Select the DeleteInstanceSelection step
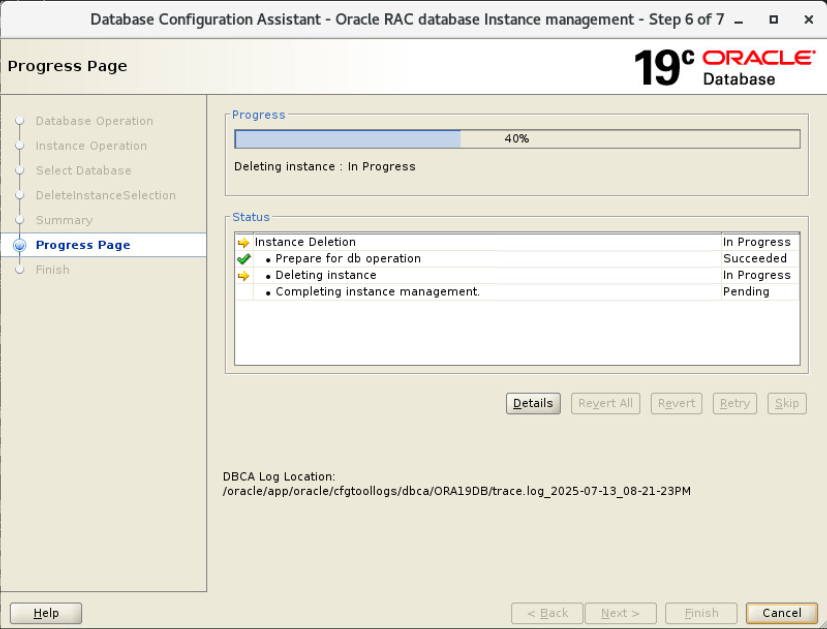 [105, 196]
